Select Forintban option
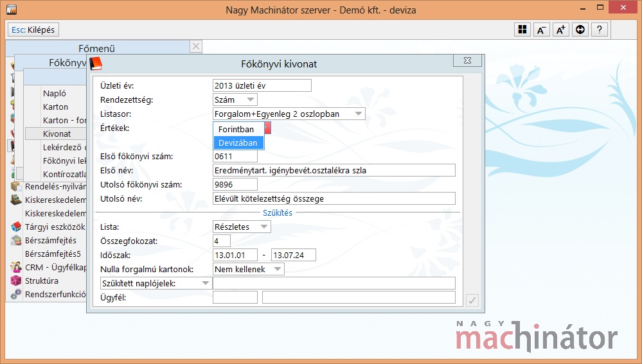 238,129
